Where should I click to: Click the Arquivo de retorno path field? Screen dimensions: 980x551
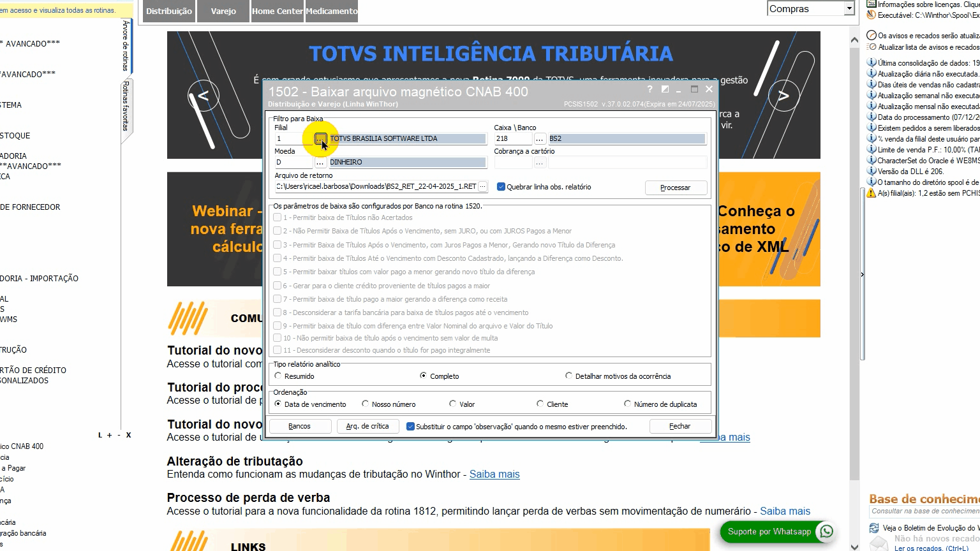tap(376, 186)
